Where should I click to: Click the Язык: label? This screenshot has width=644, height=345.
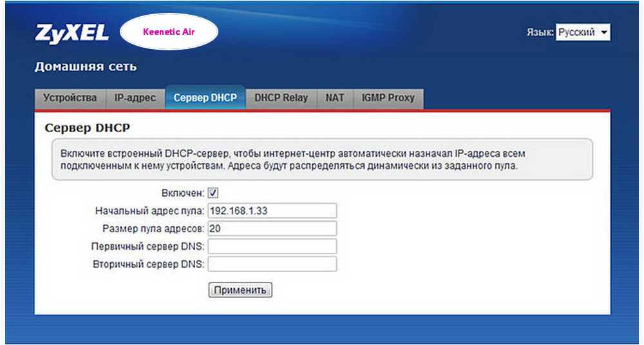click(540, 32)
